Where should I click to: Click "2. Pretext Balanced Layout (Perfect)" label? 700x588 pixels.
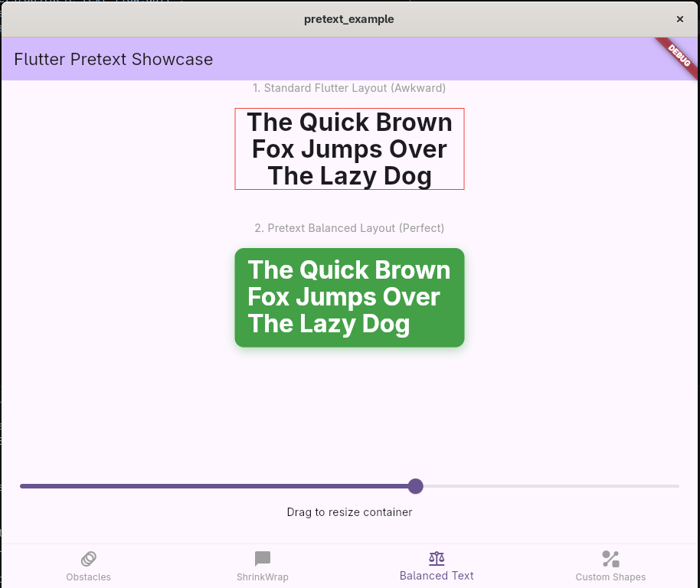[x=349, y=228]
